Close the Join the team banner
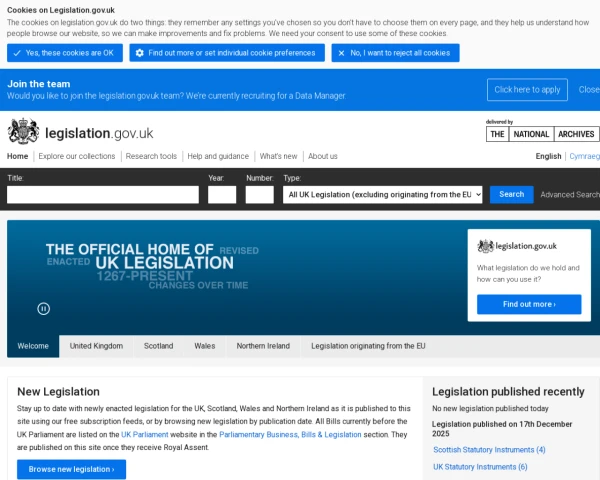The image size is (600, 480). coord(589,90)
